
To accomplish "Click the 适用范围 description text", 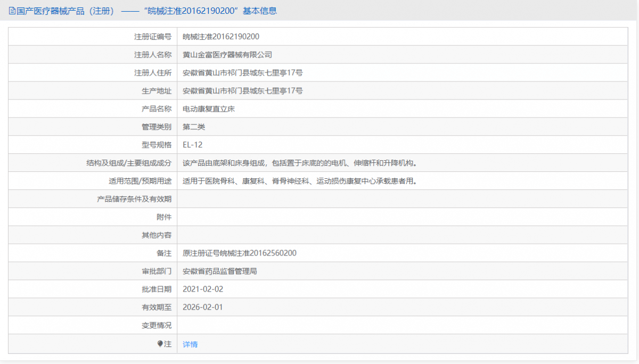I will click(300, 181).
